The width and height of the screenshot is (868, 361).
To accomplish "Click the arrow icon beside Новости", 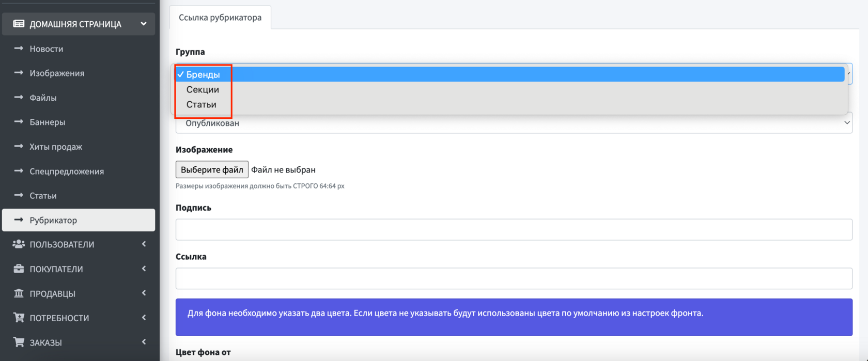I will click(x=19, y=49).
